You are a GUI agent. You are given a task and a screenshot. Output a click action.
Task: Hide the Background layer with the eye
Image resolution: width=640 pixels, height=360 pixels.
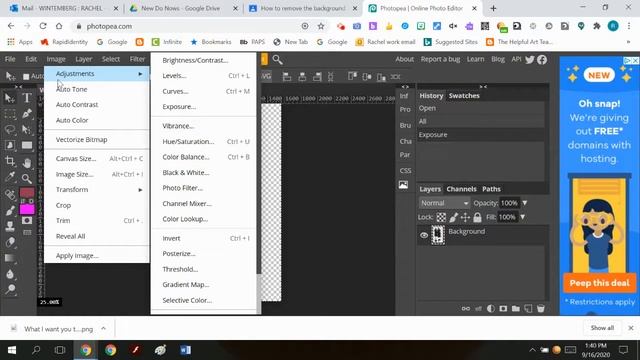point(424,235)
